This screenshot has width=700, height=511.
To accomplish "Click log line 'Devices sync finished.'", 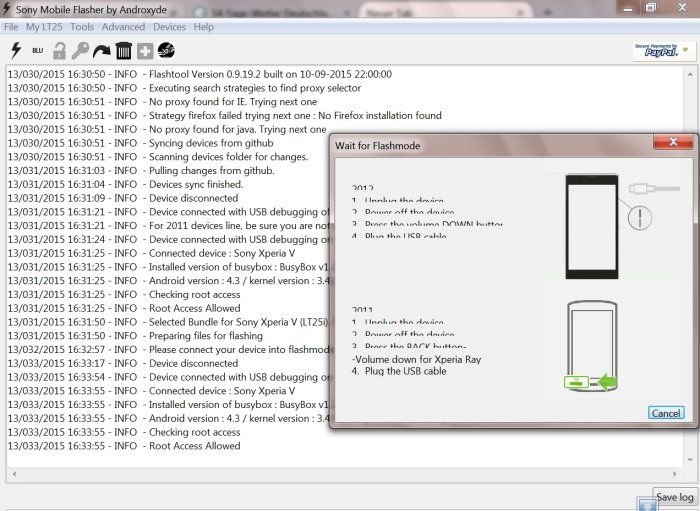I will pos(125,184).
